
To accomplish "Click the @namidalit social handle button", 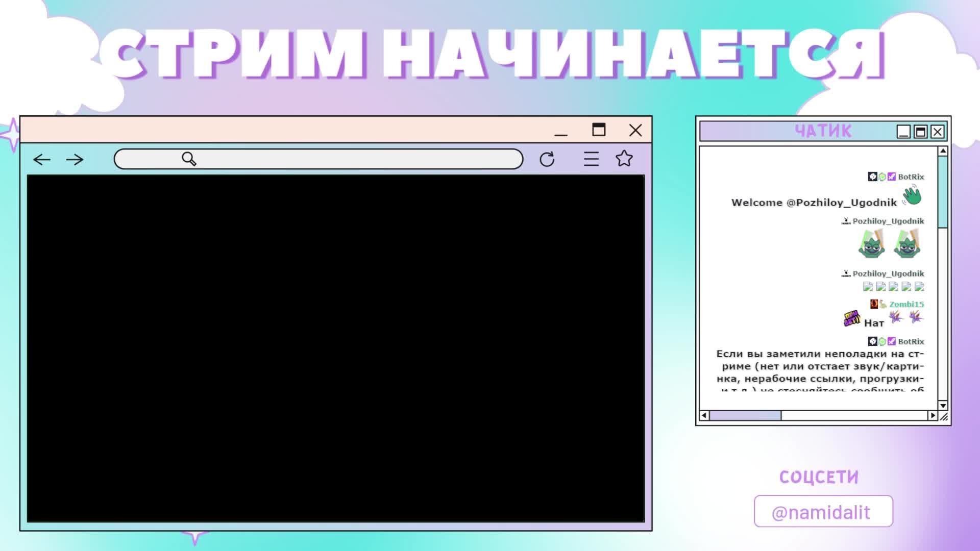I will pyautogui.click(x=823, y=511).
